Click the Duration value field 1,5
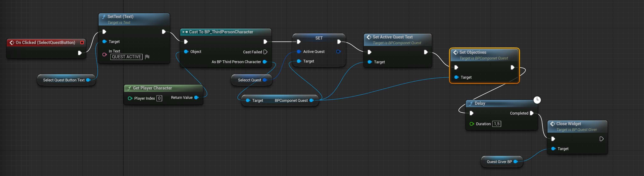This screenshot has height=176, width=644. coord(497,124)
